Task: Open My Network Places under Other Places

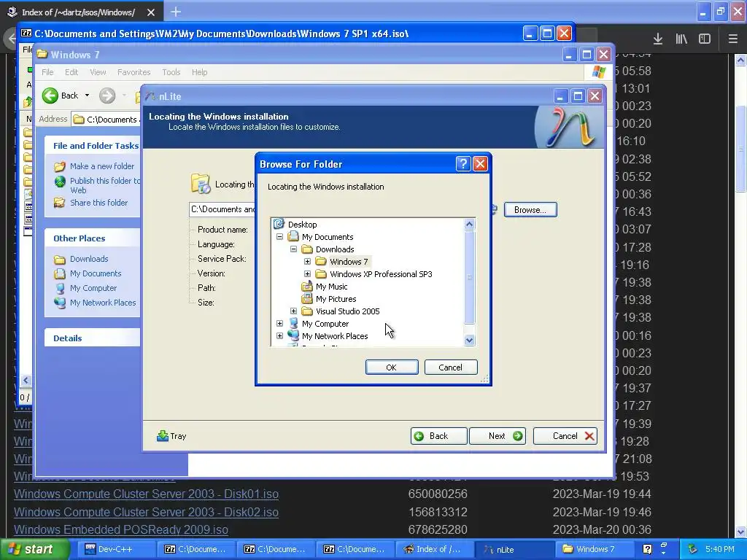Action: pyautogui.click(x=102, y=303)
